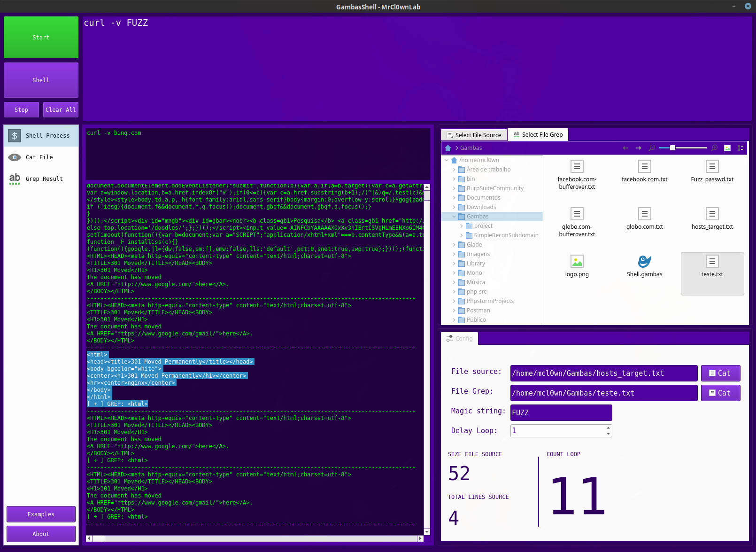Click the Postman folder icon in tree

462,311
